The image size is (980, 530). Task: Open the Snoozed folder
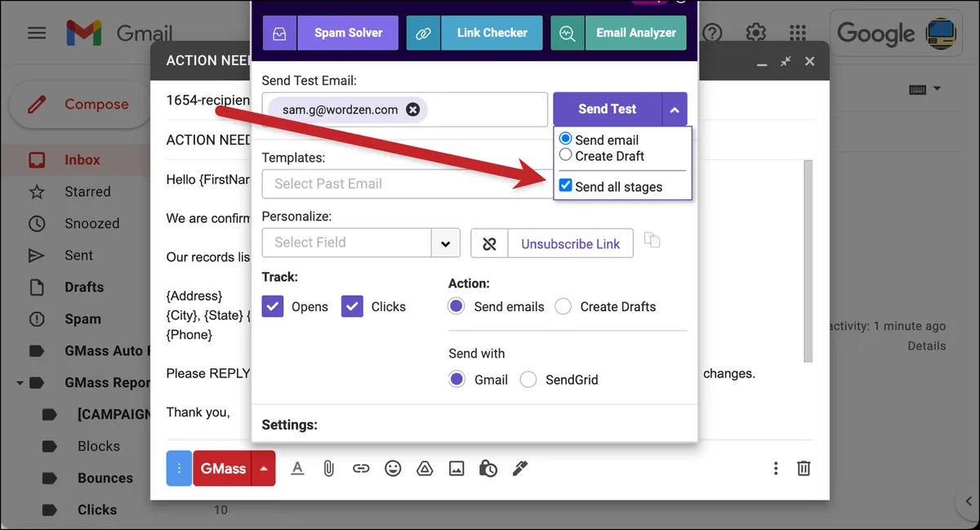point(91,224)
